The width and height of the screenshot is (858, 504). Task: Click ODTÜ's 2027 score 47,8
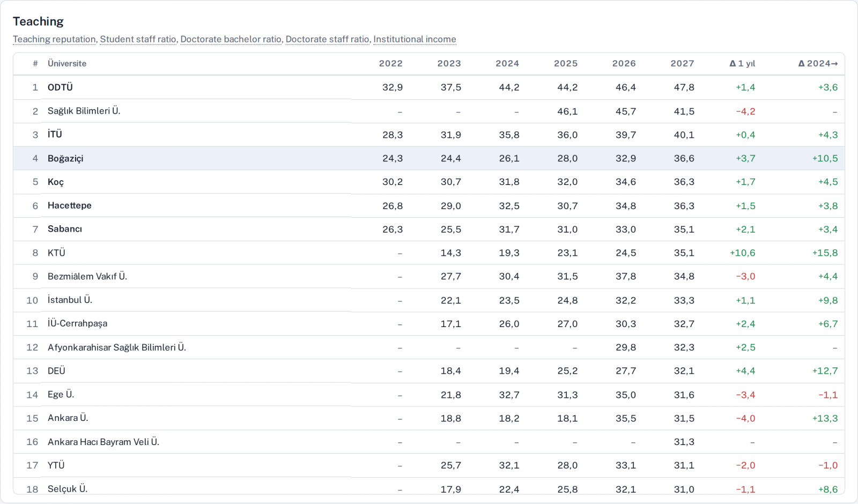(x=684, y=87)
